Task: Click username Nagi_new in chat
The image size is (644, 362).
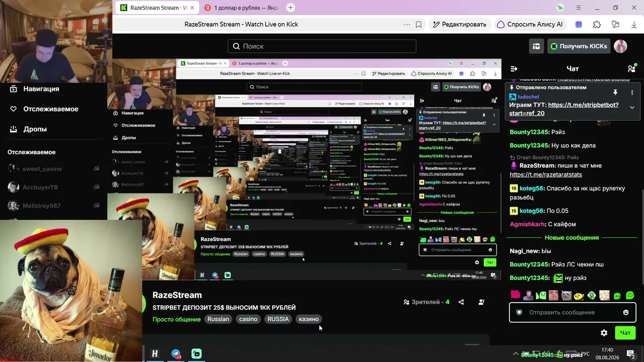Action: point(525,251)
